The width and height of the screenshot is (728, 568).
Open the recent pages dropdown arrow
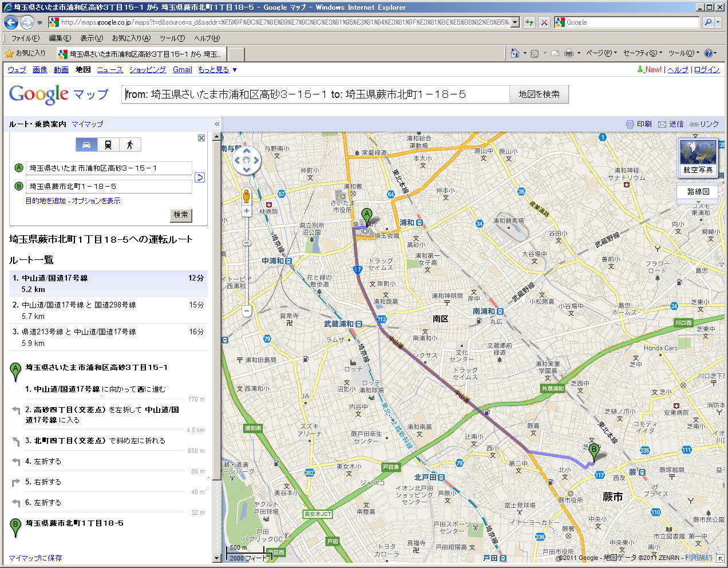39,23
